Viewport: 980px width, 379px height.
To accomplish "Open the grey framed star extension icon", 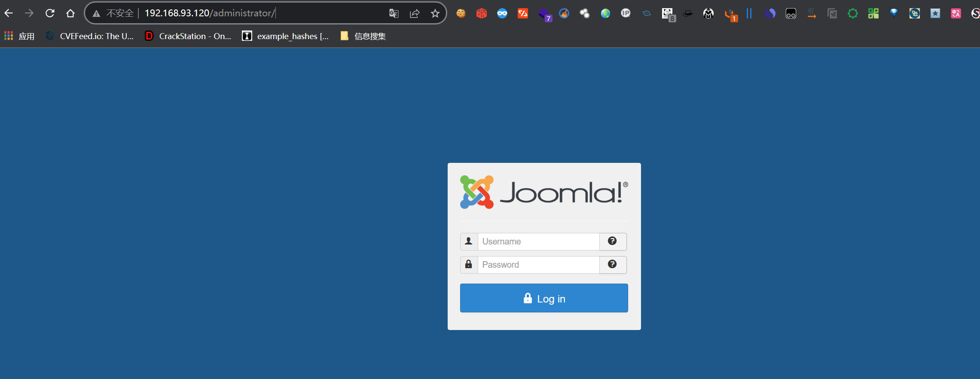I will pos(935,13).
